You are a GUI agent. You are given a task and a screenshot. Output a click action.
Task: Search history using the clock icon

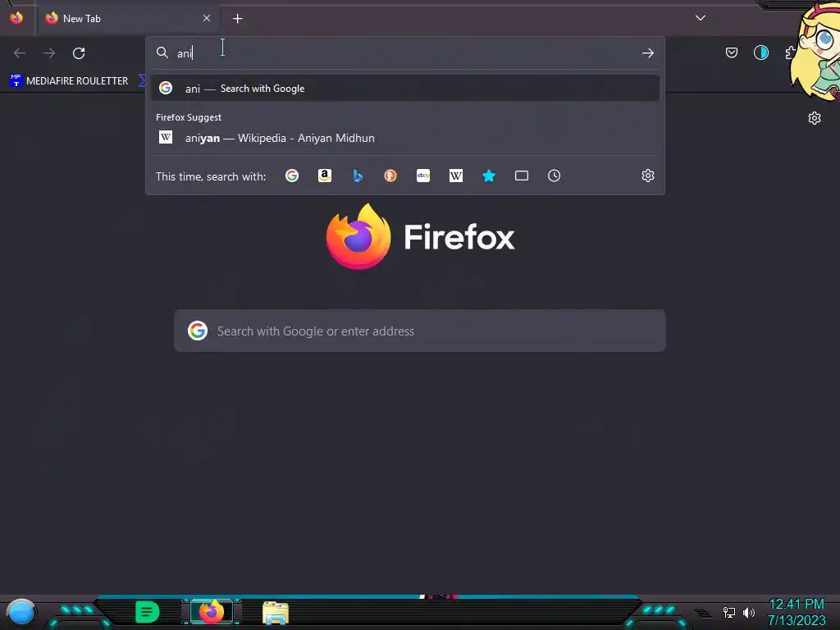click(x=555, y=176)
